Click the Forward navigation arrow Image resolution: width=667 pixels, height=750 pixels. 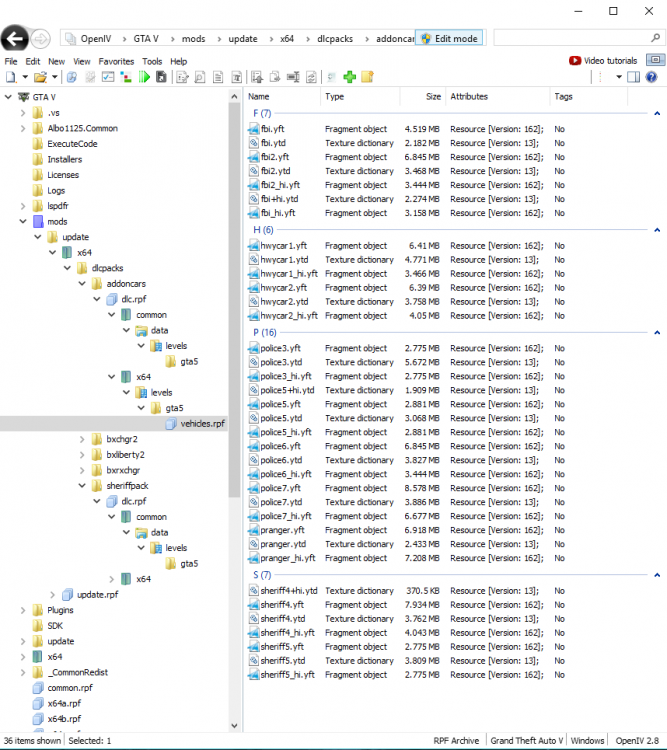tap(40, 39)
